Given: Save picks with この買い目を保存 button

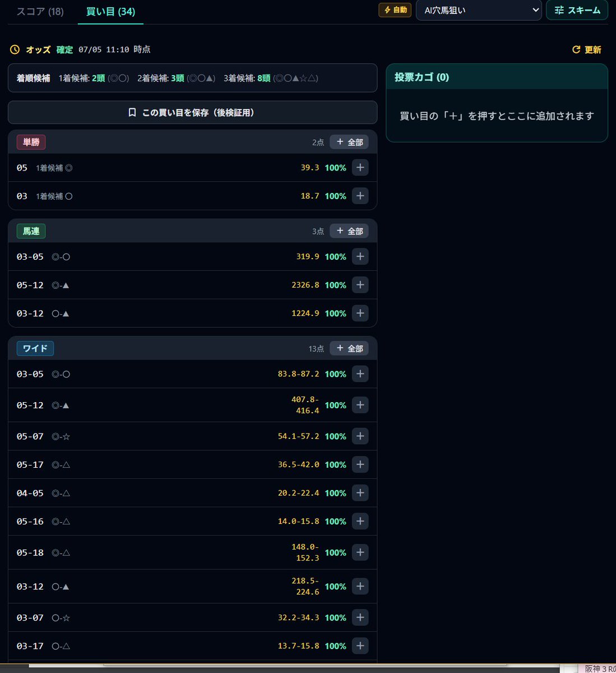Looking at the screenshot, I should pyautogui.click(x=192, y=112).
